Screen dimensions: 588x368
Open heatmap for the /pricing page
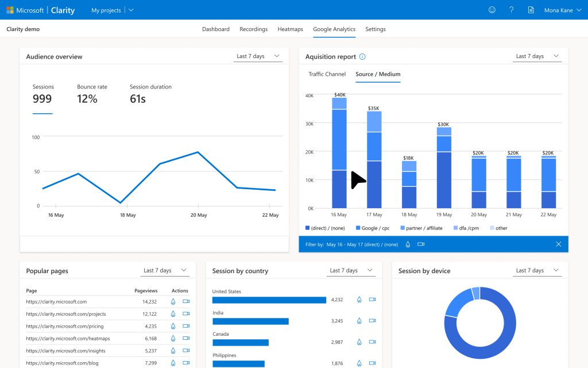coord(173,327)
